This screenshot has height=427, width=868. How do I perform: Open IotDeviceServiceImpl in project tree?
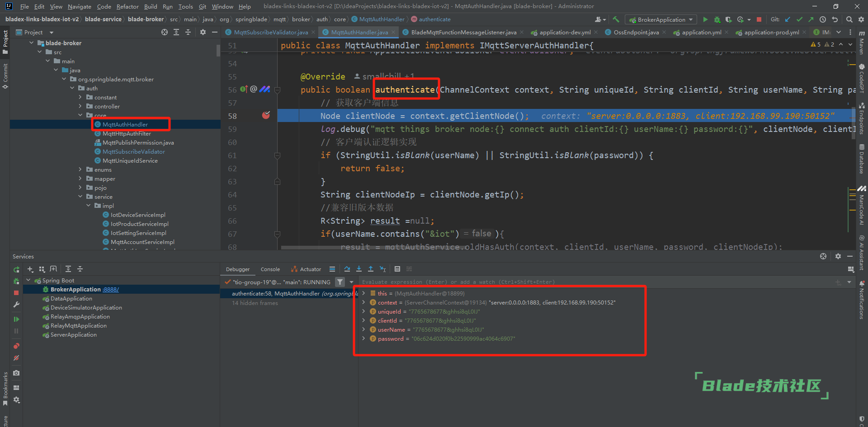(x=138, y=215)
